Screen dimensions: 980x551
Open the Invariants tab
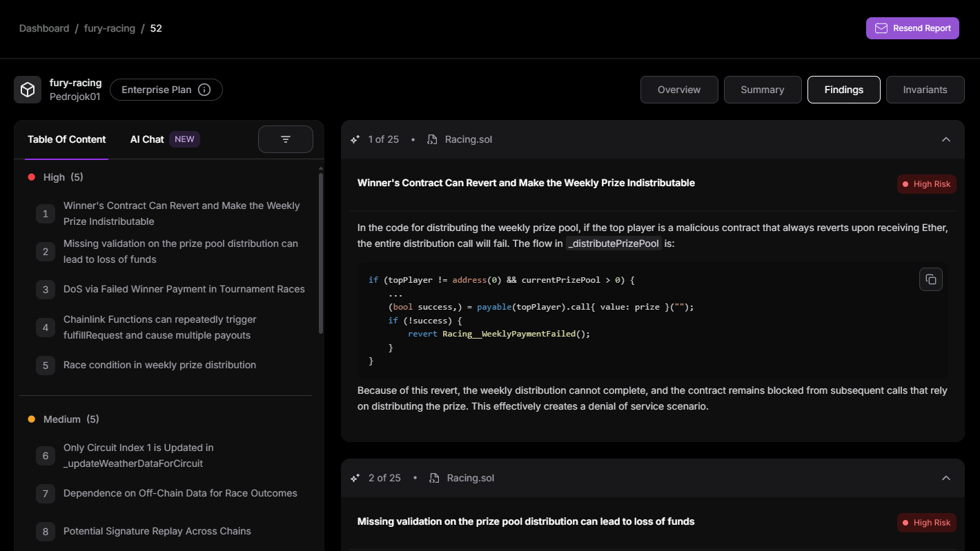tap(925, 90)
